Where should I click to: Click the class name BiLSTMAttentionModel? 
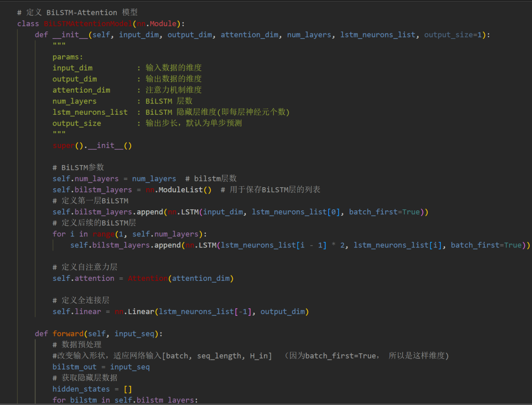pyautogui.click(x=88, y=23)
